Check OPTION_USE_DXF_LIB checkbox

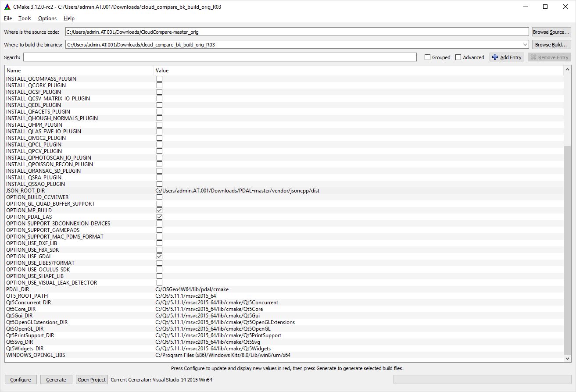159,243
